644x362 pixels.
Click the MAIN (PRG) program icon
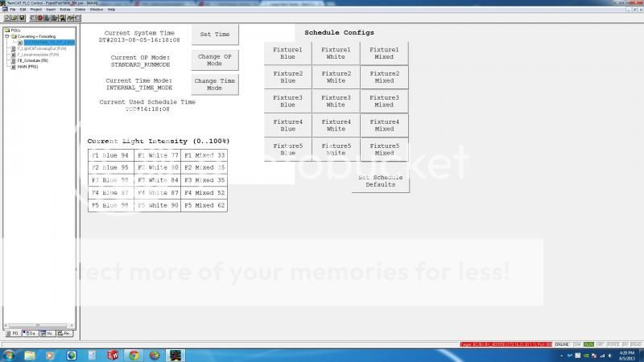11,67
